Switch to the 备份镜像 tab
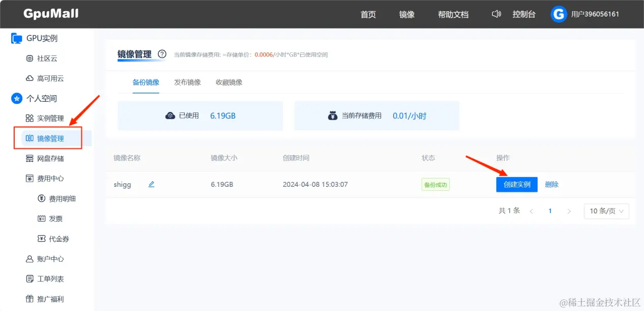 pyautogui.click(x=146, y=82)
